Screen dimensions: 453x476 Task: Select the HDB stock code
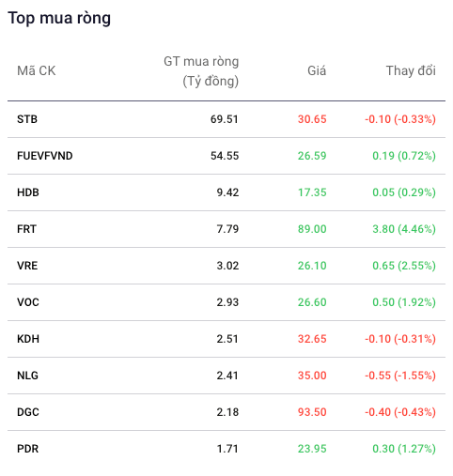point(28,192)
